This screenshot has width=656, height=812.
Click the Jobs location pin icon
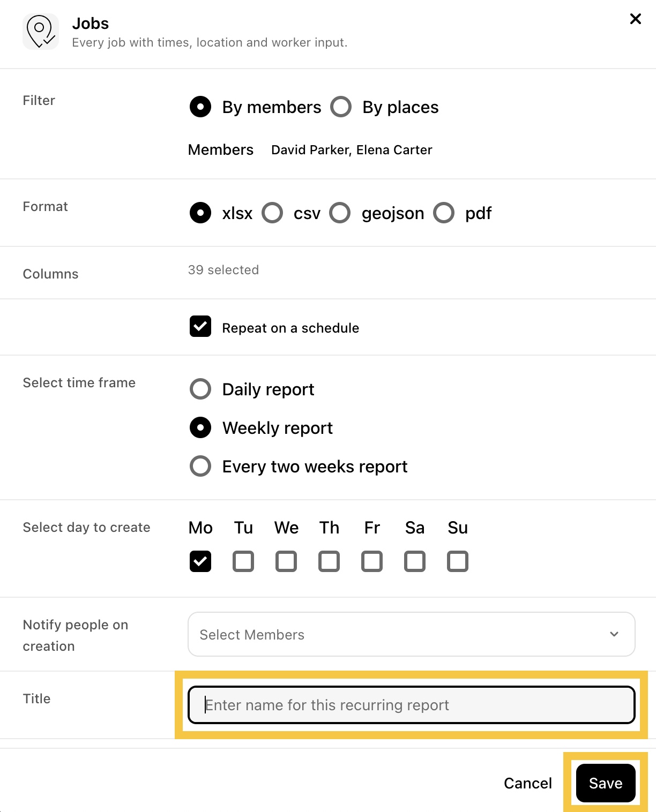41,32
